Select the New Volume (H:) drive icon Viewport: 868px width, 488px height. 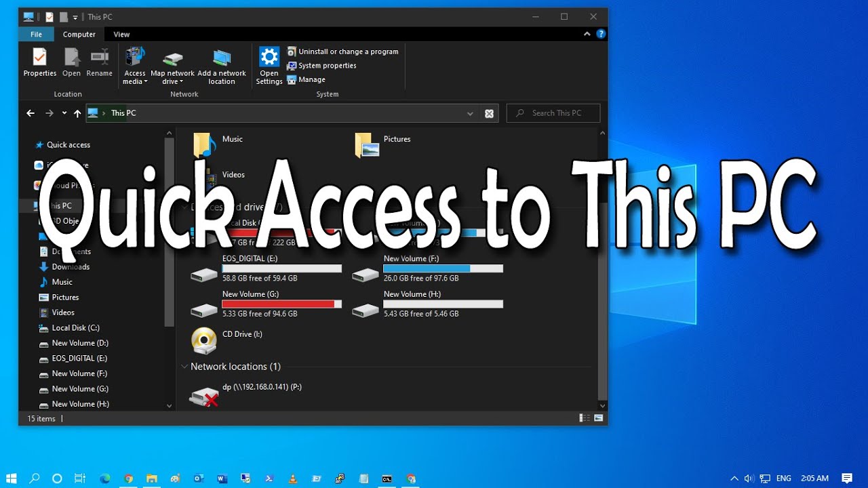coord(366,310)
